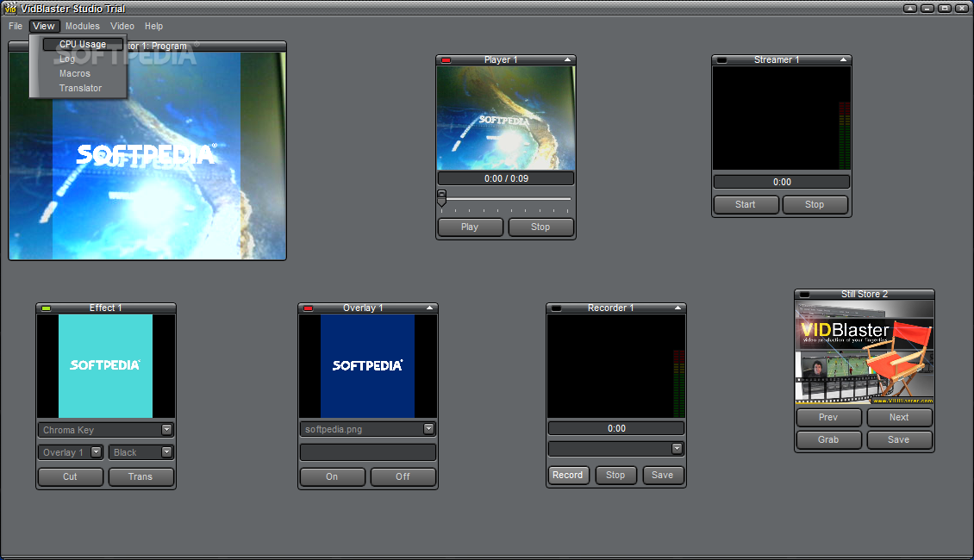Viewport: 974px width, 560px height.
Task: Collapse the Overlay 1 module with its arrow
Action: click(429, 308)
